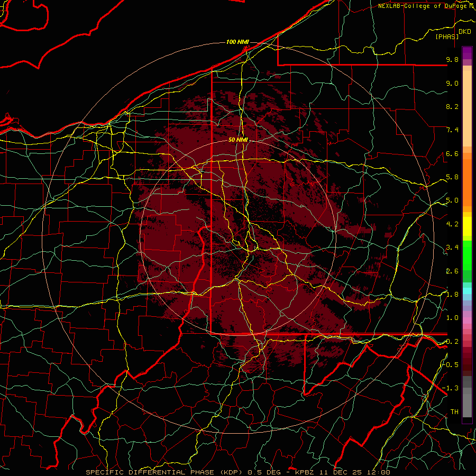Screen dimensions: 476x476
Task: Click the 5.0 value on the scale
Action: (452, 200)
